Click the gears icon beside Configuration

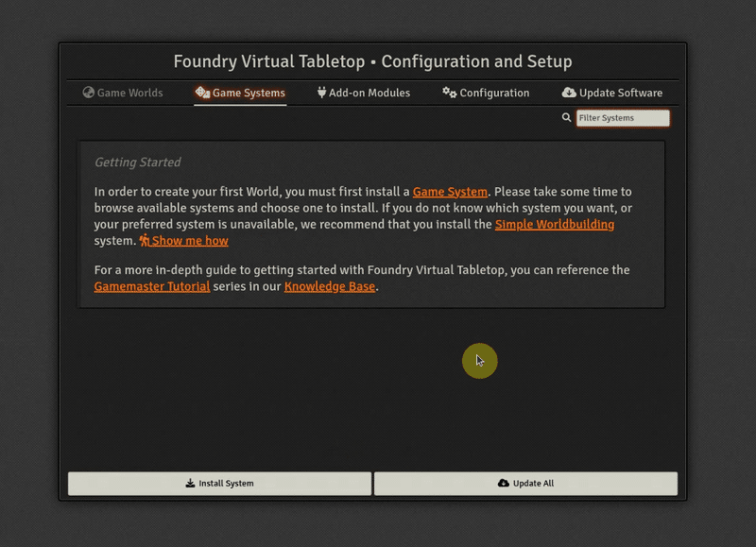click(450, 92)
